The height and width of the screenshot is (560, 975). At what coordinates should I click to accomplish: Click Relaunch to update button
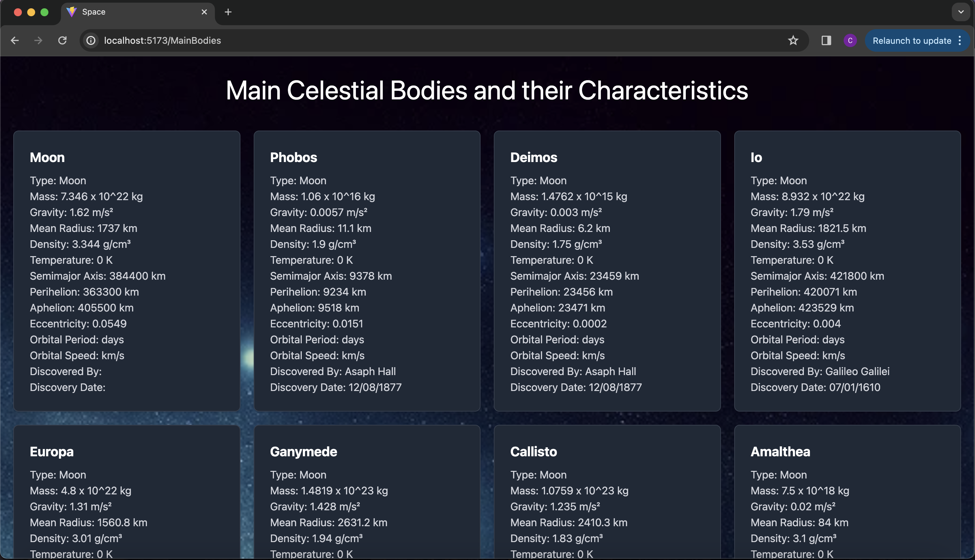pos(911,40)
